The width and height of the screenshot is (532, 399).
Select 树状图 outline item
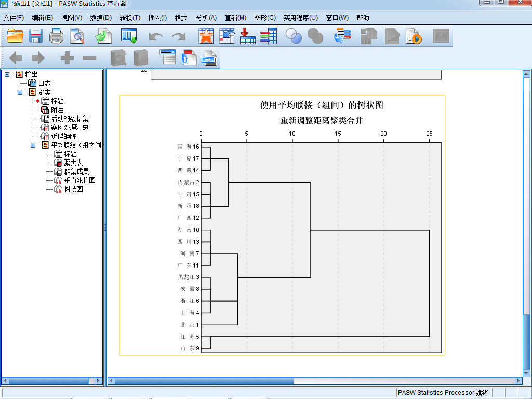(x=73, y=189)
